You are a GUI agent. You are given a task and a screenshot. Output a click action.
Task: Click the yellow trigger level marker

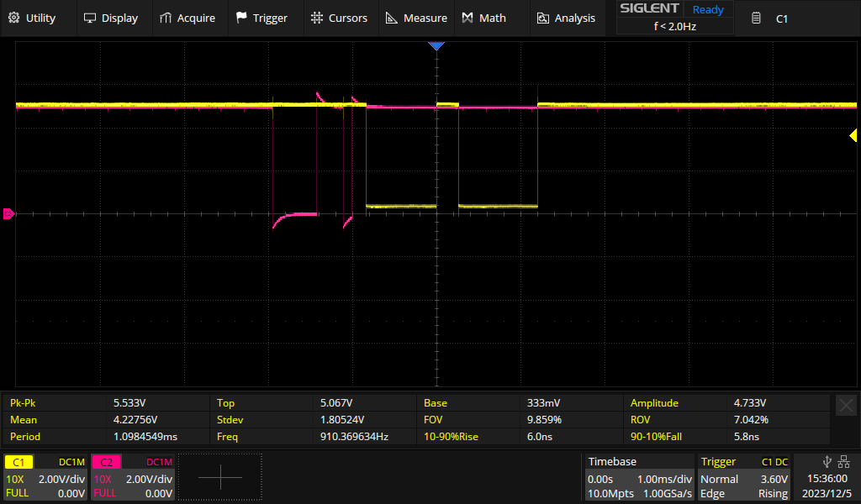click(853, 135)
